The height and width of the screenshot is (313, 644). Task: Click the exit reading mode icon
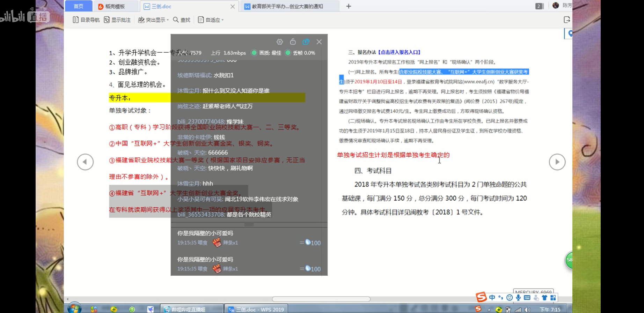pos(567,20)
